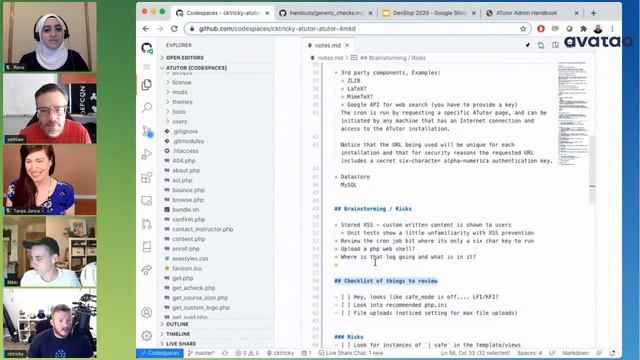Open the Run and Debug view icon
This screenshot has width=640, height=360.
(147, 154)
